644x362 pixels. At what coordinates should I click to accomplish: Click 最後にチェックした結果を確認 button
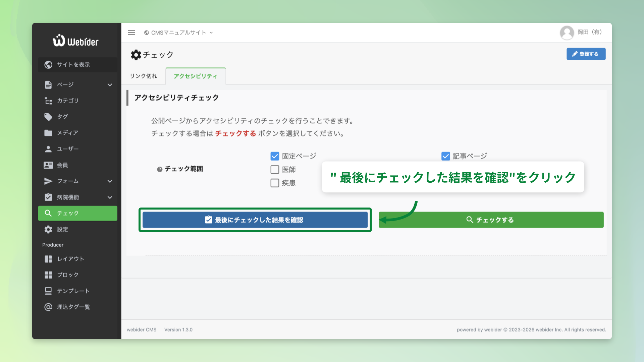click(x=255, y=220)
